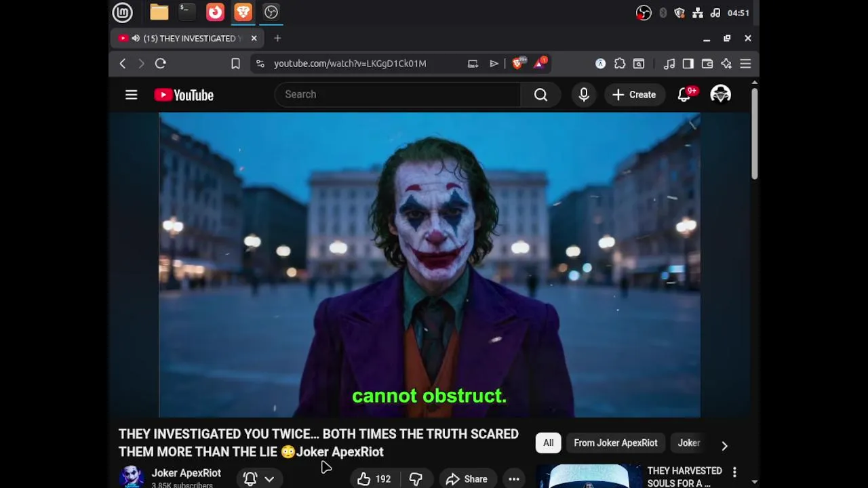The width and height of the screenshot is (868, 488).
Task: Open the Extensions puzzle-piece menu
Action: 620,64
